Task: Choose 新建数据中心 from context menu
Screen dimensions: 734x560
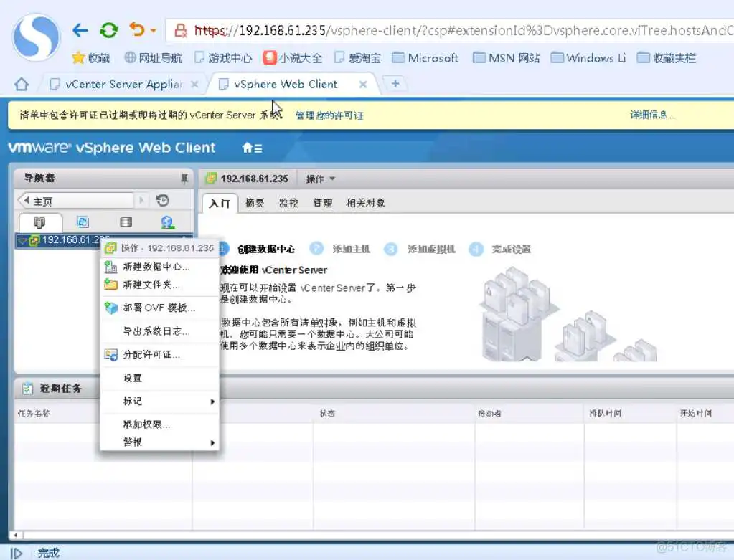Action: pyautogui.click(x=160, y=267)
